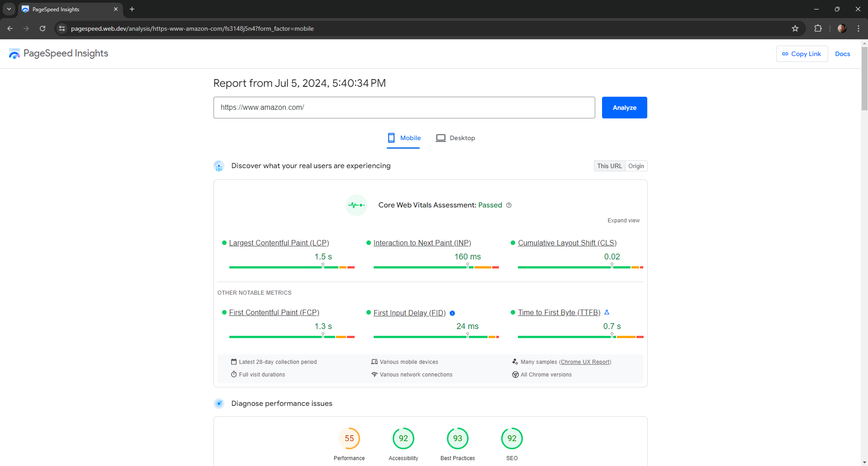868x466 pixels.
Task: Open the Docs link
Action: 842,54
